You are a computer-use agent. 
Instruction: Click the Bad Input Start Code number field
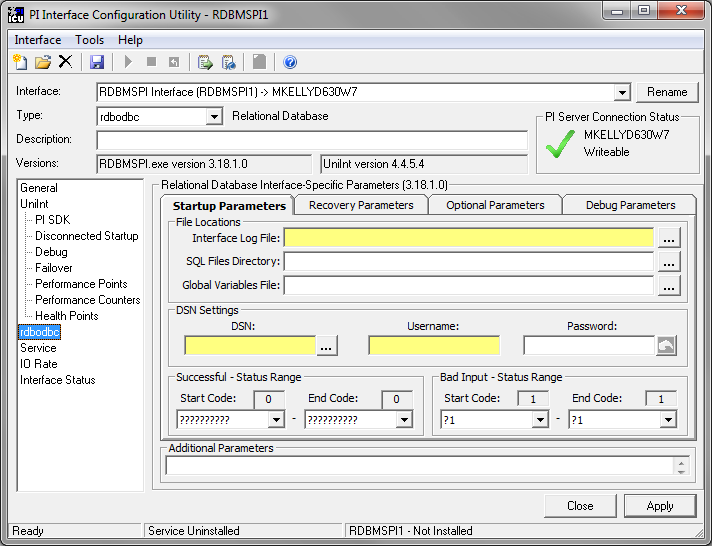coord(533,399)
